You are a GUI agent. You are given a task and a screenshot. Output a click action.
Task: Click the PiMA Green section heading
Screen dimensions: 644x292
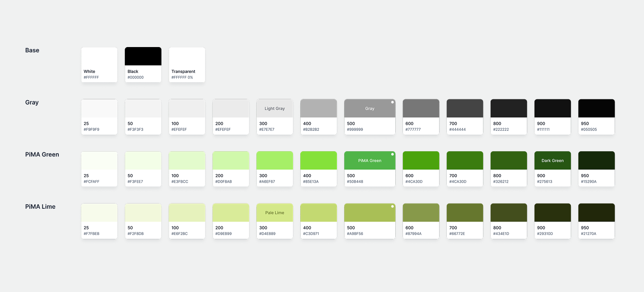(x=42, y=154)
